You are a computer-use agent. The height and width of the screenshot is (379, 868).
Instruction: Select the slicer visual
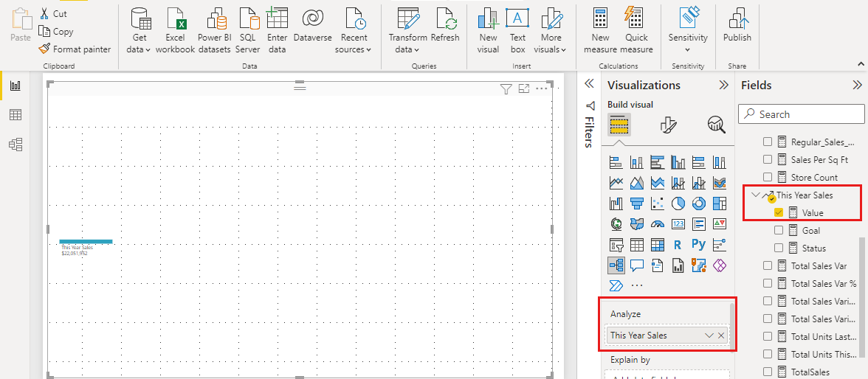[x=616, y=245]
